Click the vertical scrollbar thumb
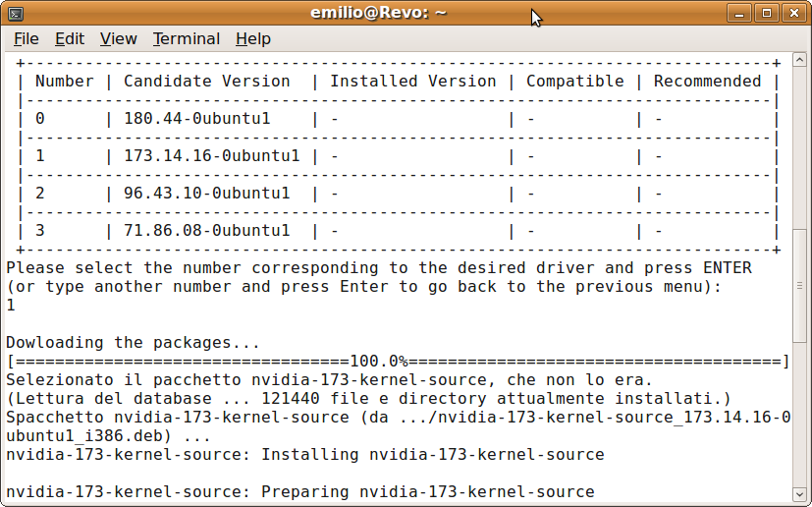Viewport: 812px width, 507px height. click(799, 285)
